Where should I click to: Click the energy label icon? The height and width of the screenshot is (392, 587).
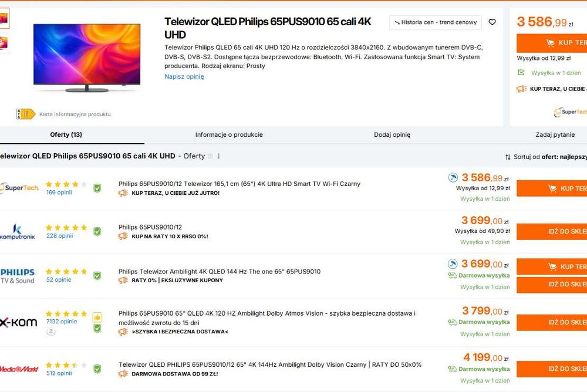coord(26,114)
